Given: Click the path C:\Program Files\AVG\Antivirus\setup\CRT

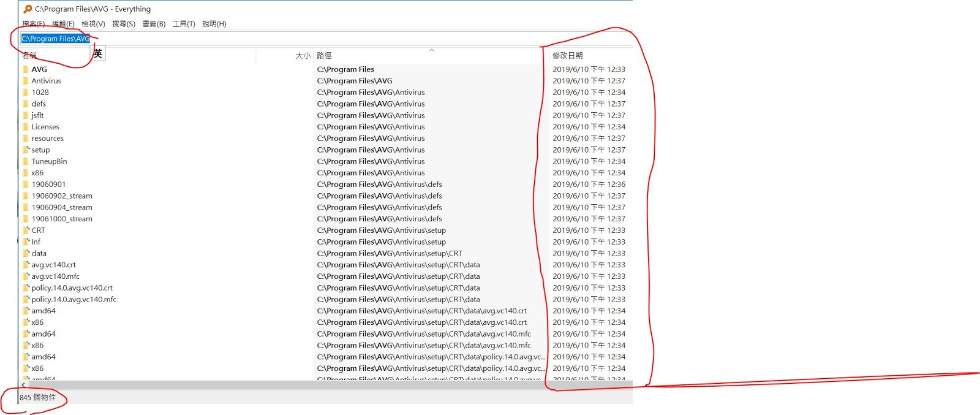Looking at the screenshot, I should [x=390, y=253].
